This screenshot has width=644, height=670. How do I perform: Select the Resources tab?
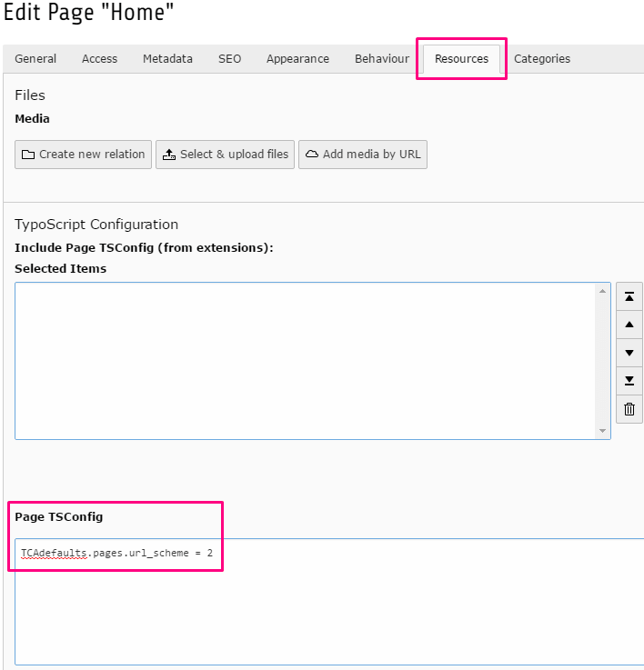tap(461, 59)
